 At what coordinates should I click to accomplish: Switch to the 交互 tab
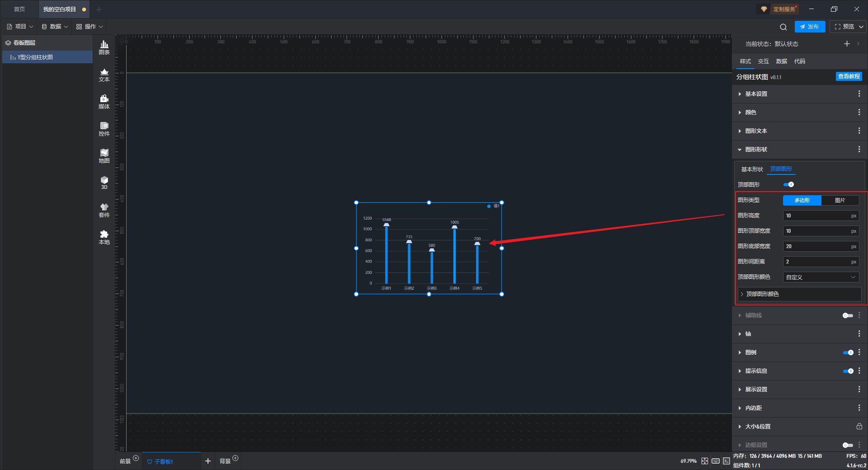tap(763, 61)
